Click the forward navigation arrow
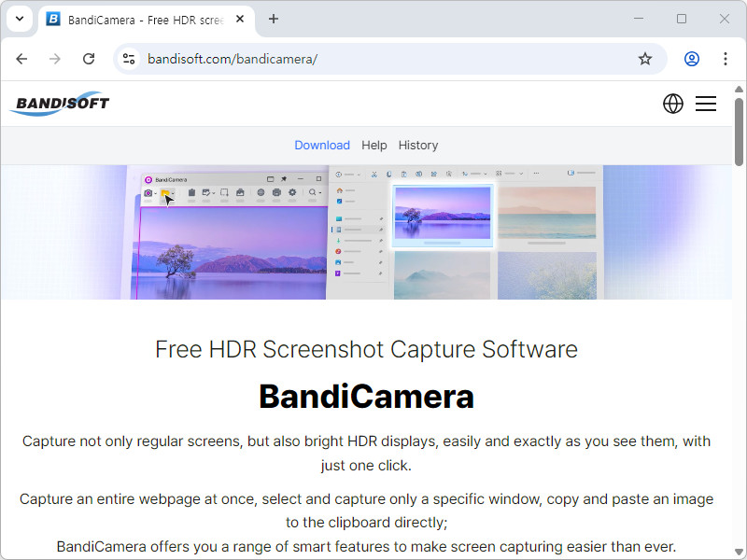 [55, 59]
